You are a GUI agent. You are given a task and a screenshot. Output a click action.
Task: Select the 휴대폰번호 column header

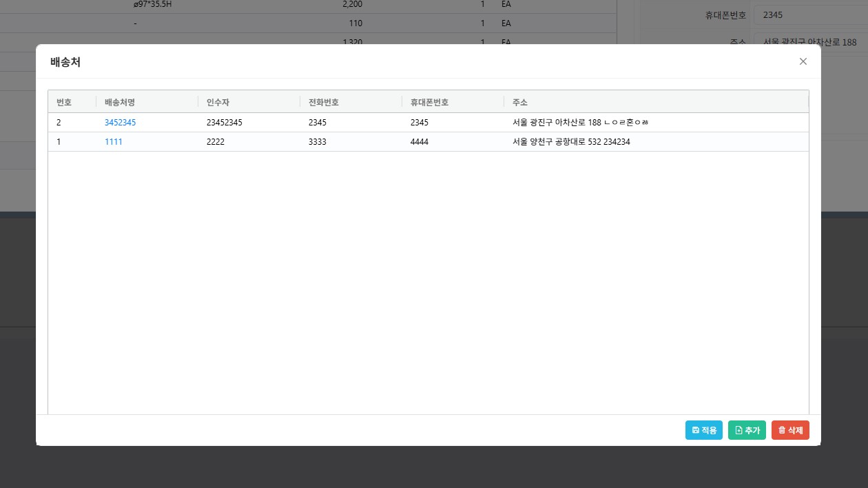(429, 102)
